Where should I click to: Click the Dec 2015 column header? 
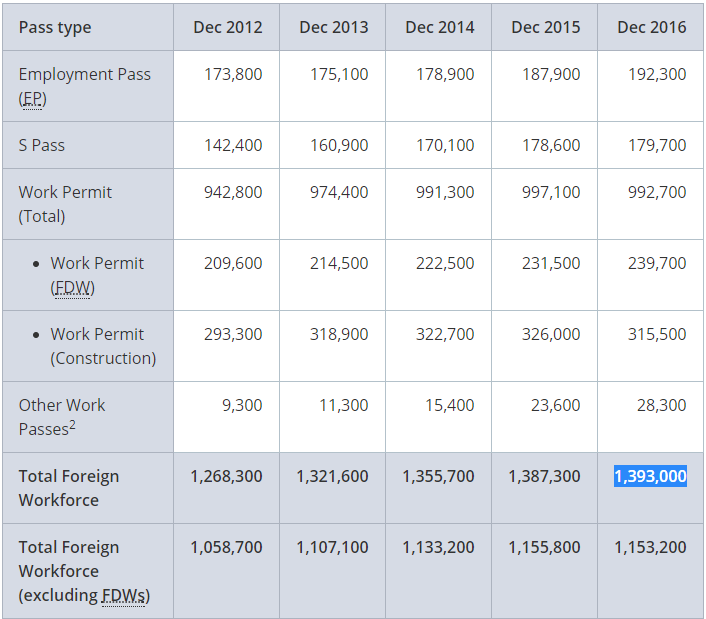click(545, 27)
